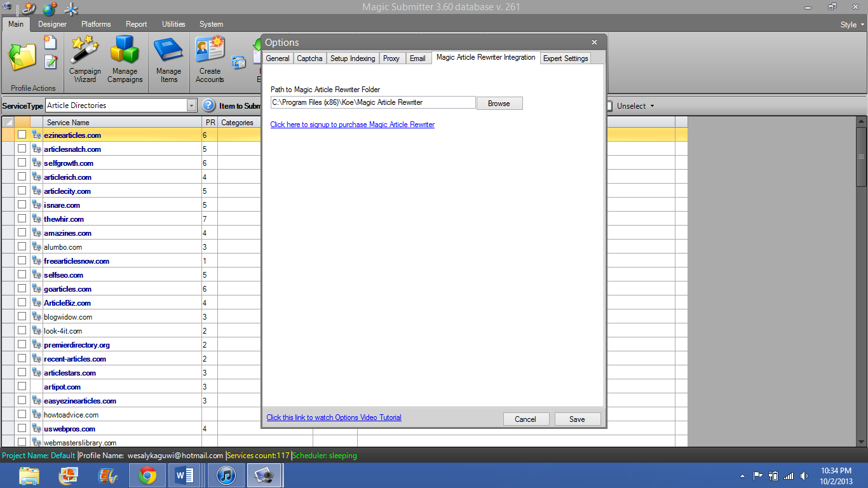Click service icon beside ezinearticles.com
Image resolution: width=868 pixels, height=488 pixels.
point(37,135)
